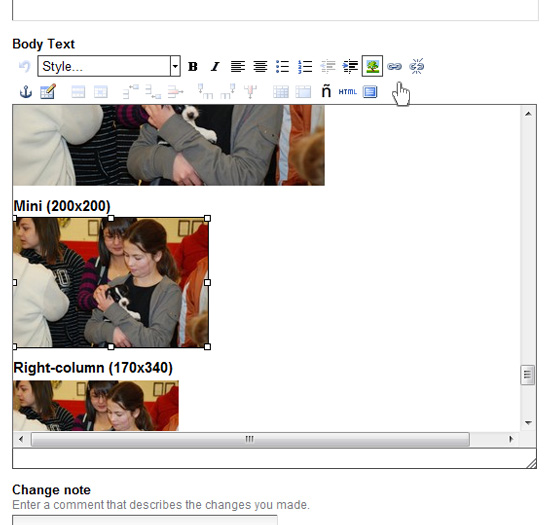Click the Undo arrow icon
Image resolution: width=550 pixels, height=525 pixels.
pyautogui.click(x=25, y=66)
